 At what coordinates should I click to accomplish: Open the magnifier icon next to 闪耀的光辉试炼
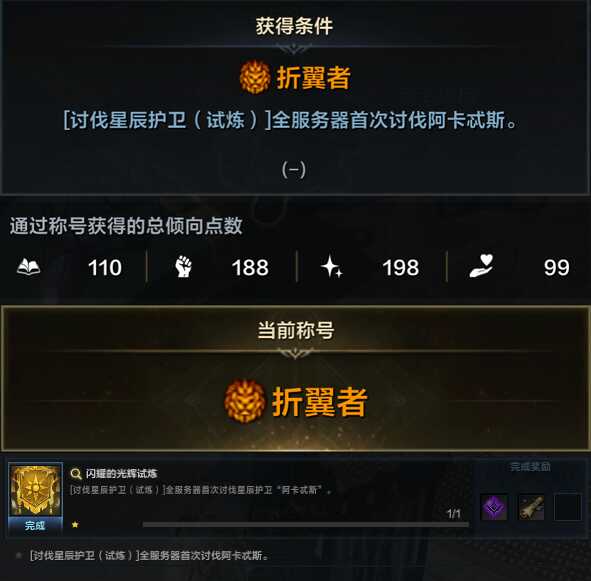click(x=76, y=474)
